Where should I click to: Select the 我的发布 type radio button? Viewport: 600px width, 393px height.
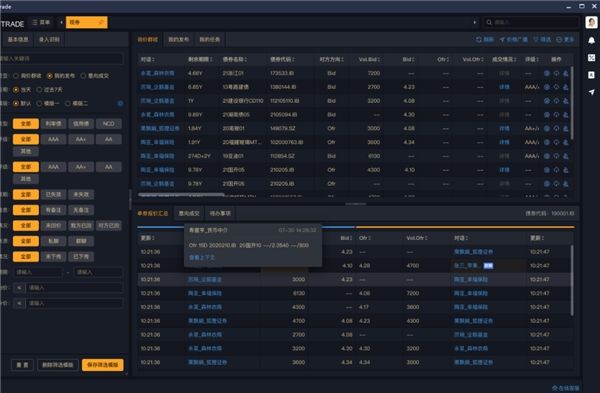coord(50,76)
